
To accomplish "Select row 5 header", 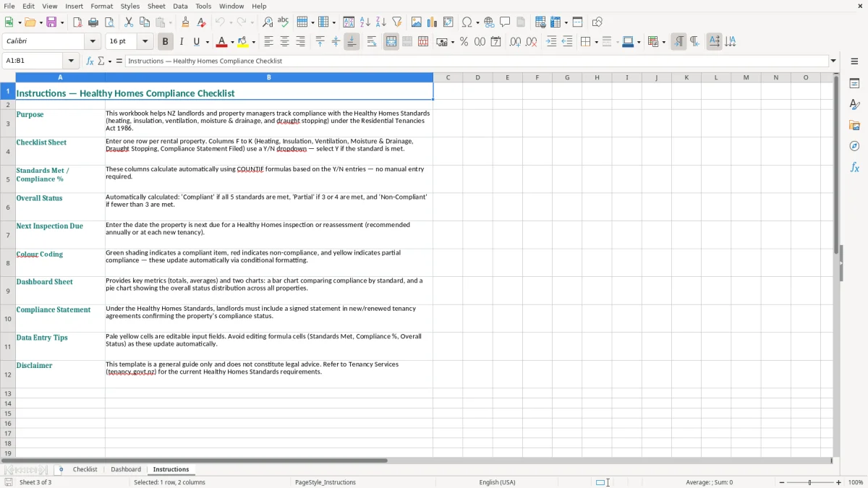I will pyautogui.click(x=8, y=179).
